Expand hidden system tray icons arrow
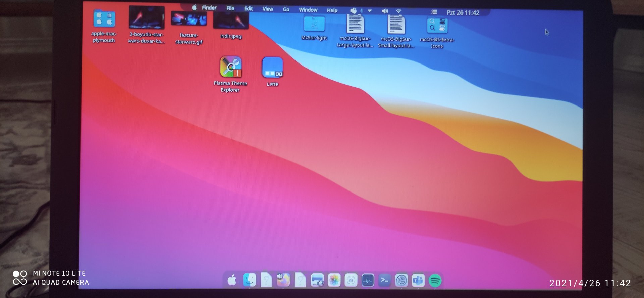The image size is (644, 298). click(x=370, y=11)
